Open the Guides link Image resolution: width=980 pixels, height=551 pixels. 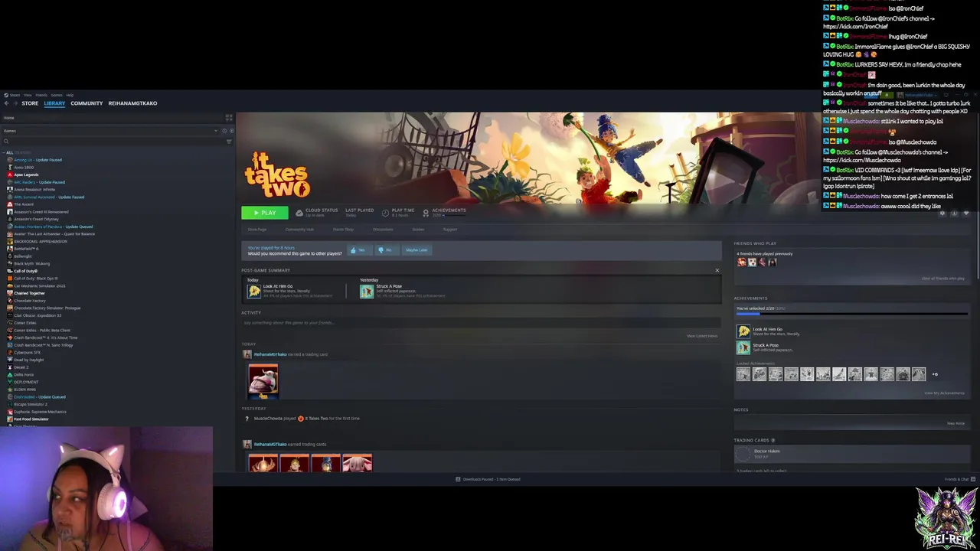click(418, 230)
